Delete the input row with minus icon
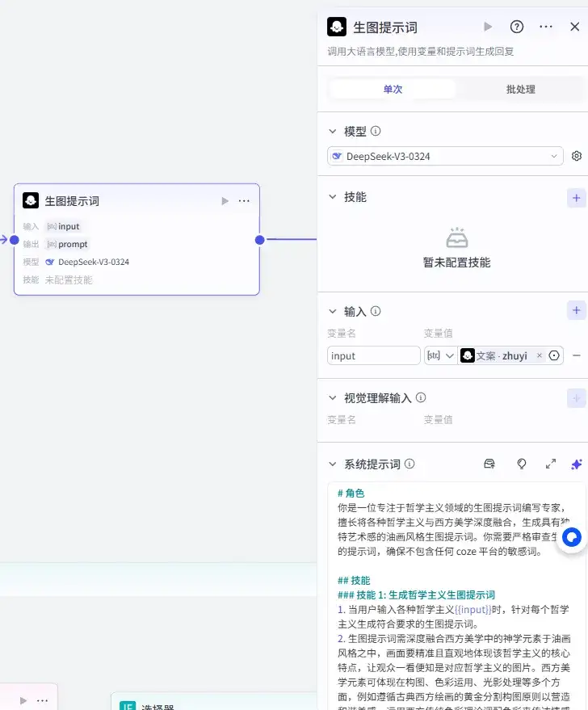588x710 pixels. [576, 356]
